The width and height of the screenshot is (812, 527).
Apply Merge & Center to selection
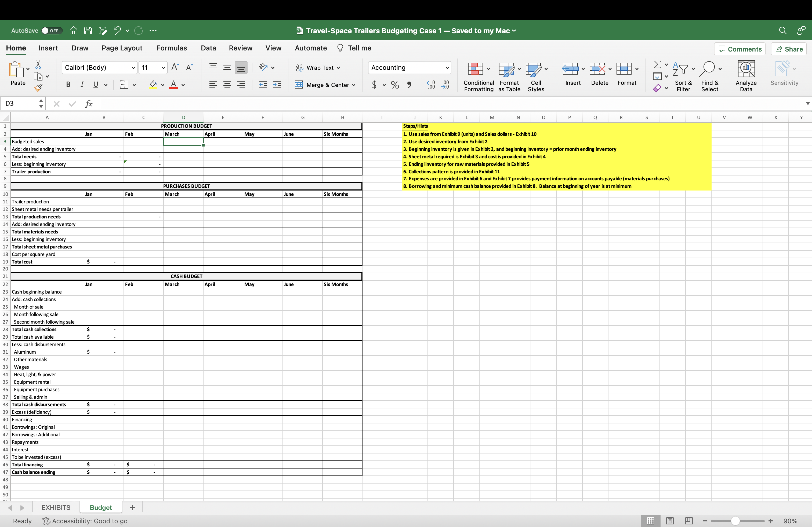point(325,85)
